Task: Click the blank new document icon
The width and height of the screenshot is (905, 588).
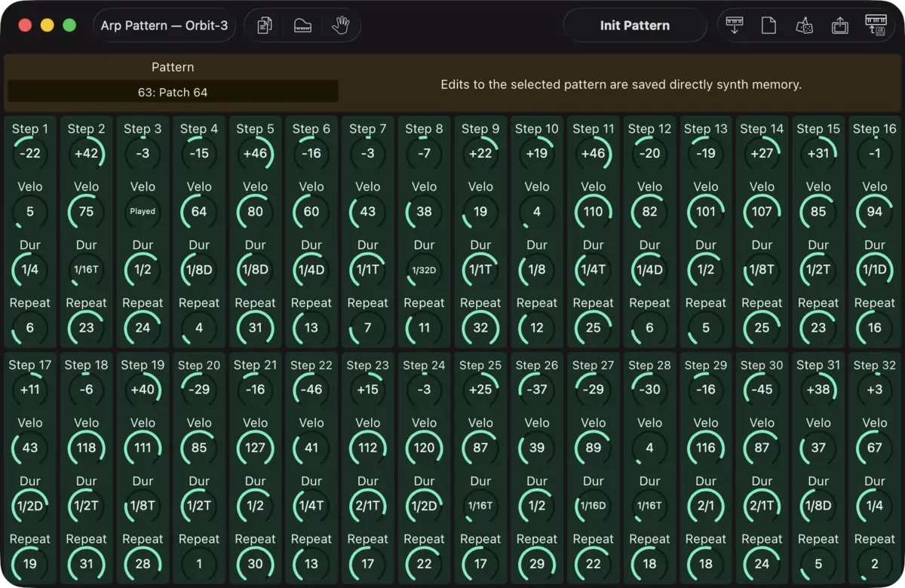Action: (x=768, y=26)
